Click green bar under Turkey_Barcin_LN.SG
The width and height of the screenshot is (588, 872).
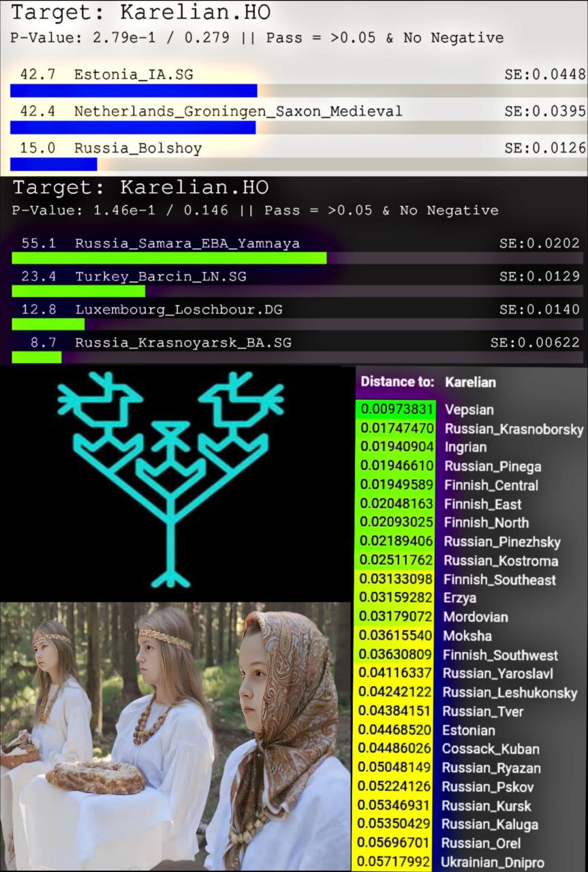[x=78, y=292]
